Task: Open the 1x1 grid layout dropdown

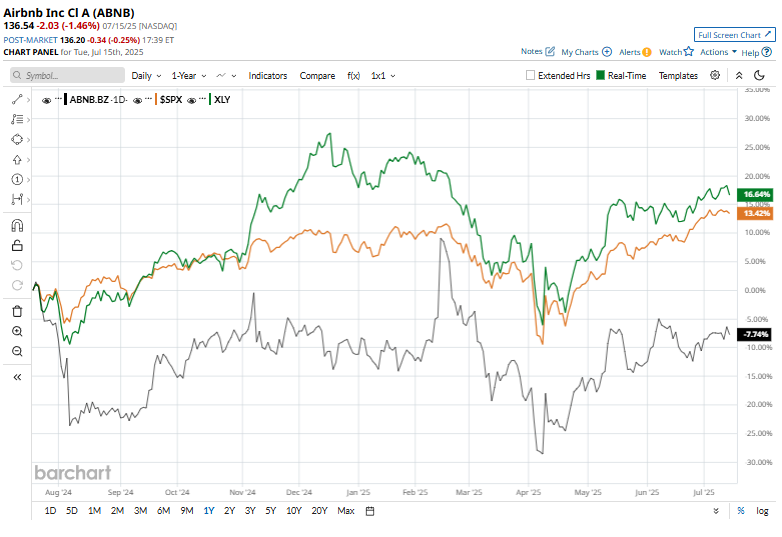Action: coord(383,76)
